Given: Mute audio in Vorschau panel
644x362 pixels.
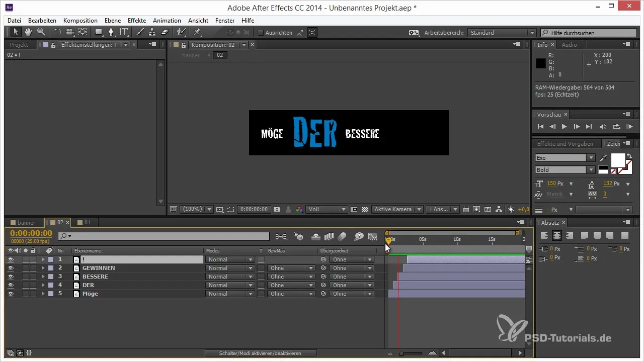Looking at the screenshot, I should pos(603,127).
